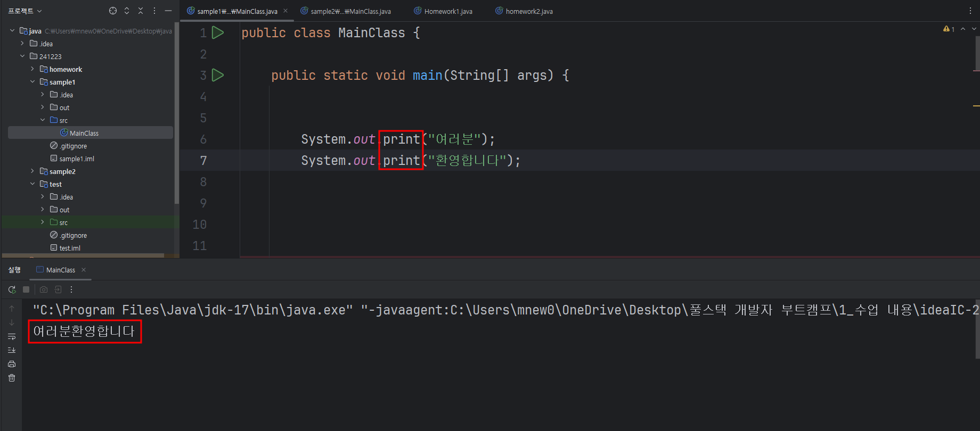Collapse all items in project panel
Screen dimensions: 980x431
141,11
